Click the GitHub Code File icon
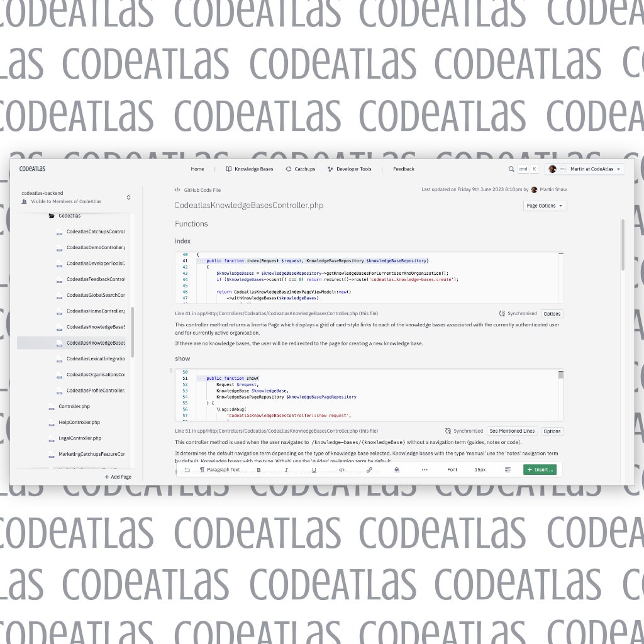Screen dimensions: 644x644 177,190
